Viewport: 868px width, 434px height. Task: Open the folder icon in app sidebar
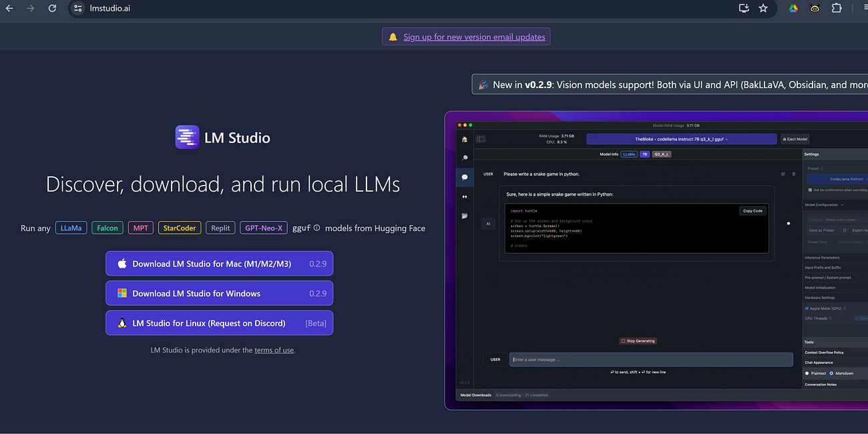pyautogui.click(x=465, y=216)
